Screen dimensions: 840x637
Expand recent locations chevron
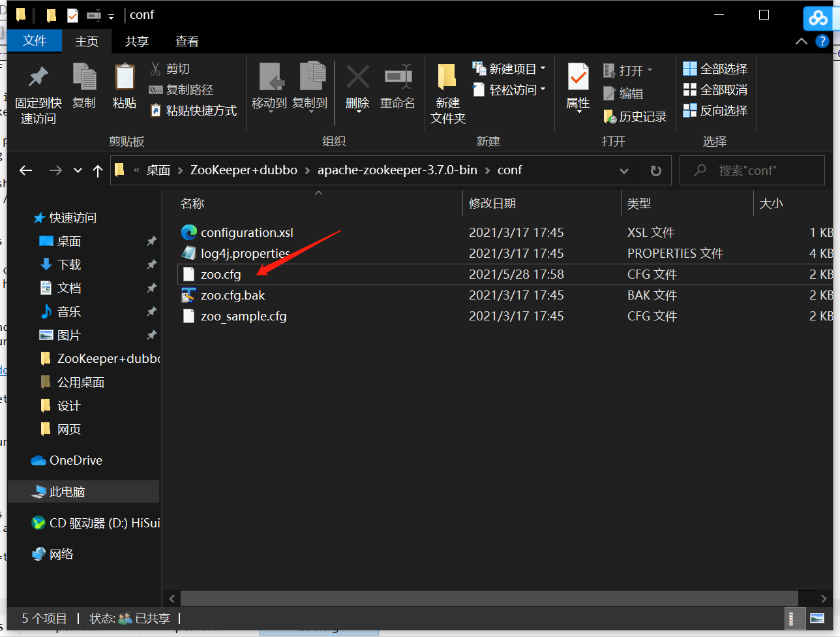coord(78,170)
